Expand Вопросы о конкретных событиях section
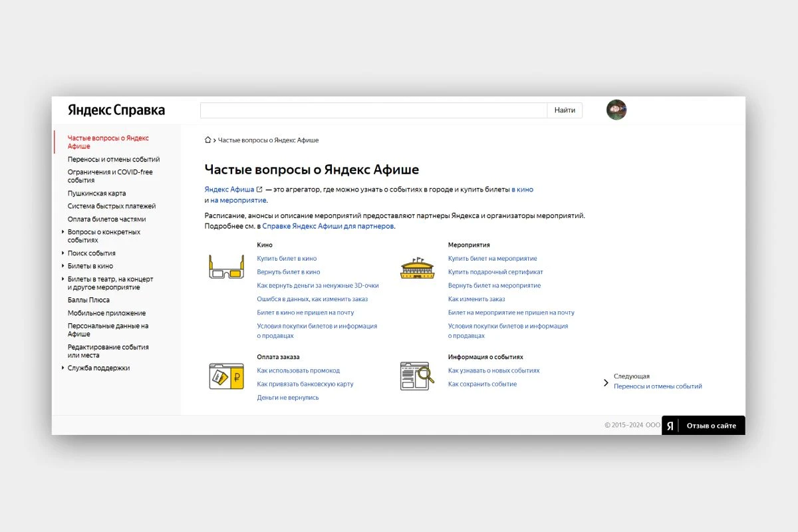This screenshot has height=532, width=798. coord(63,232)
